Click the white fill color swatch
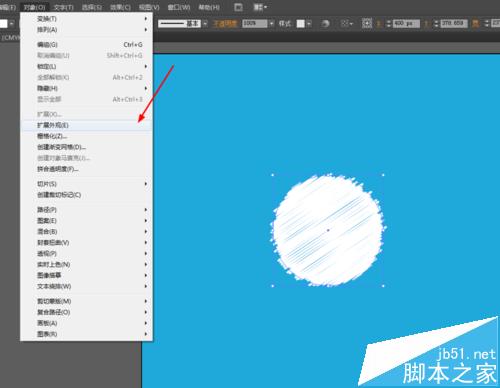The image size is (500, 388). (3, 24)
